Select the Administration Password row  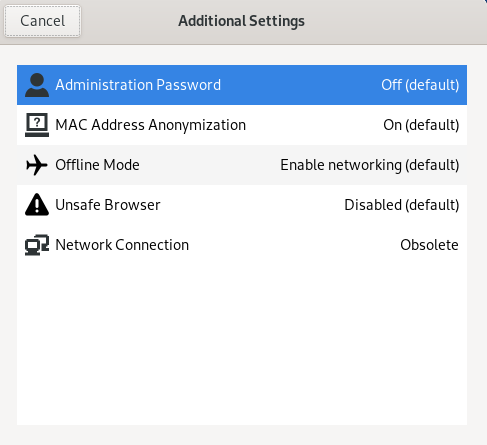pyautogui.click(x=242, y=85)
